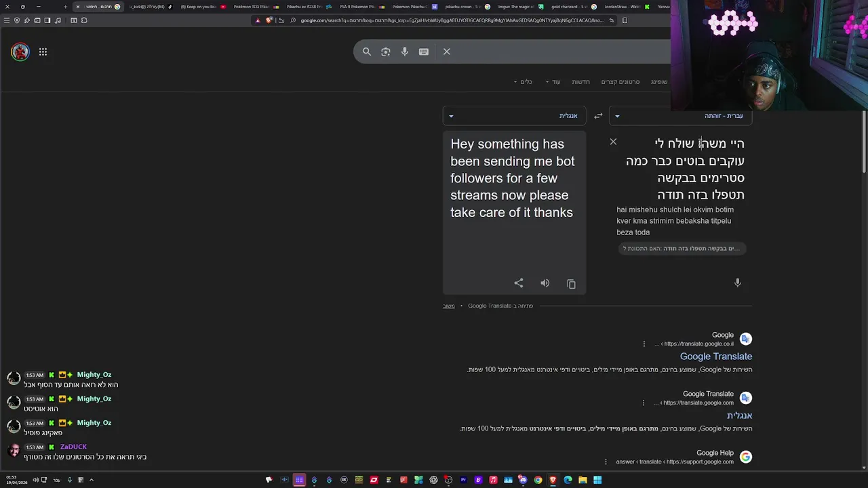The height and width of the screenshot is (488, 868).
Task: Listen to the English translation
Action: pyautogui.click(x=545, y=283)
